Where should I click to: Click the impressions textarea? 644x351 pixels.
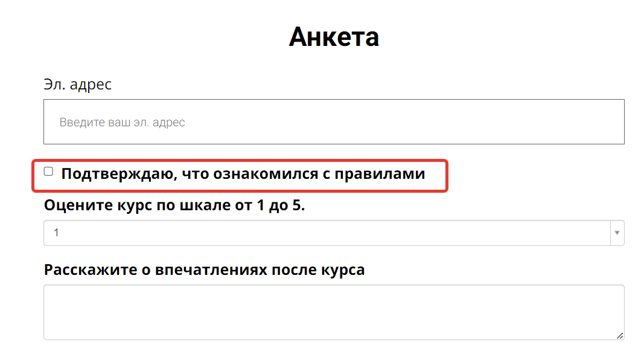click(334, 312)
